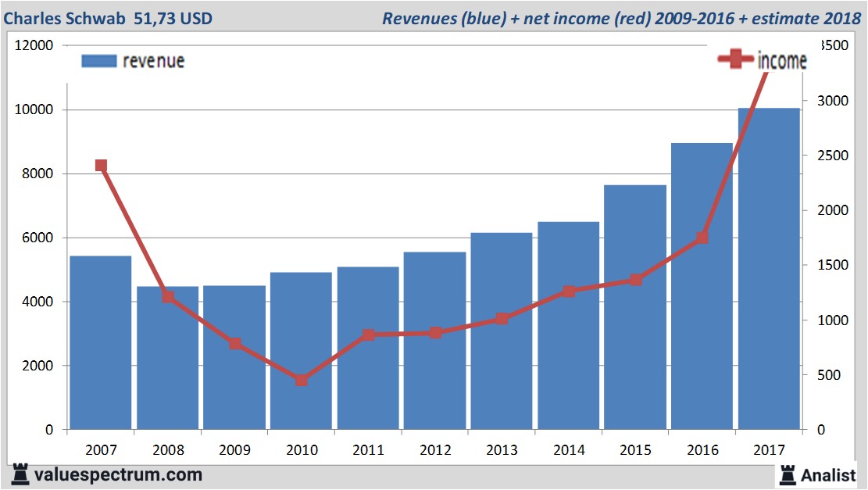This screenshot has width=868, height=490.
Task: Click the blue revenue legend swatch
Action: point(99,61)
